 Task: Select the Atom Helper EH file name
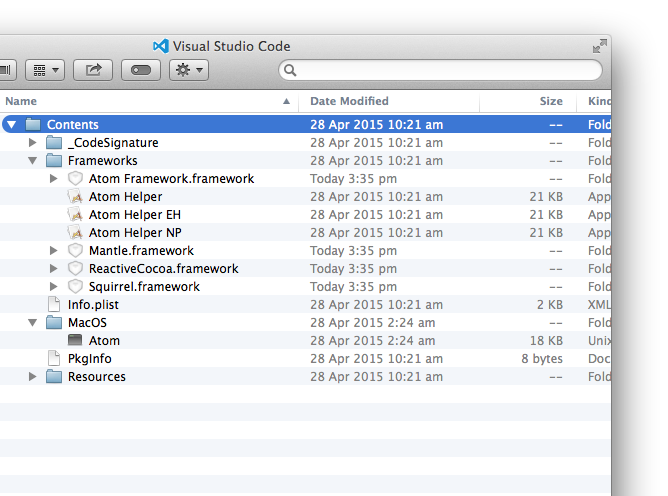135,214
